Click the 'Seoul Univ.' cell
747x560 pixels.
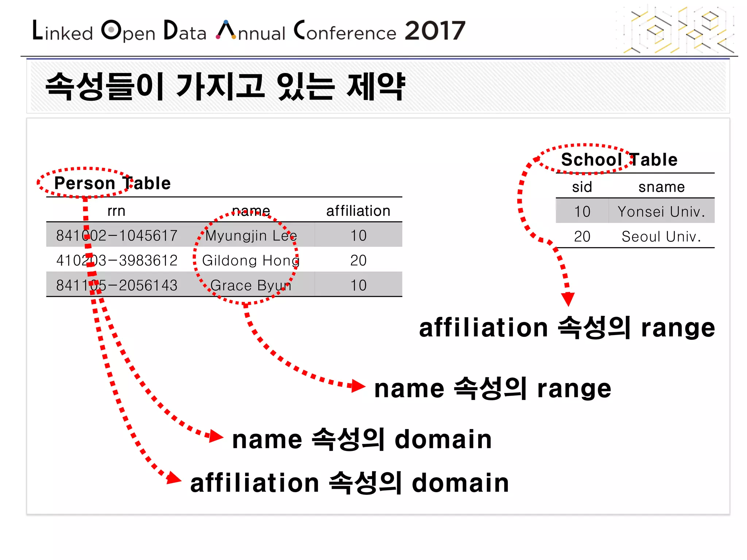(x=661, y=236)
